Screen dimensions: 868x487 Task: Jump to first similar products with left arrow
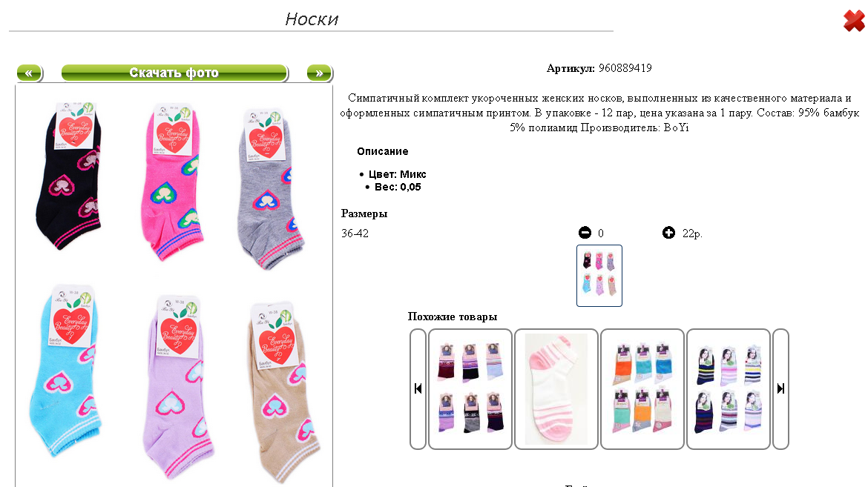tap(418, 388)
